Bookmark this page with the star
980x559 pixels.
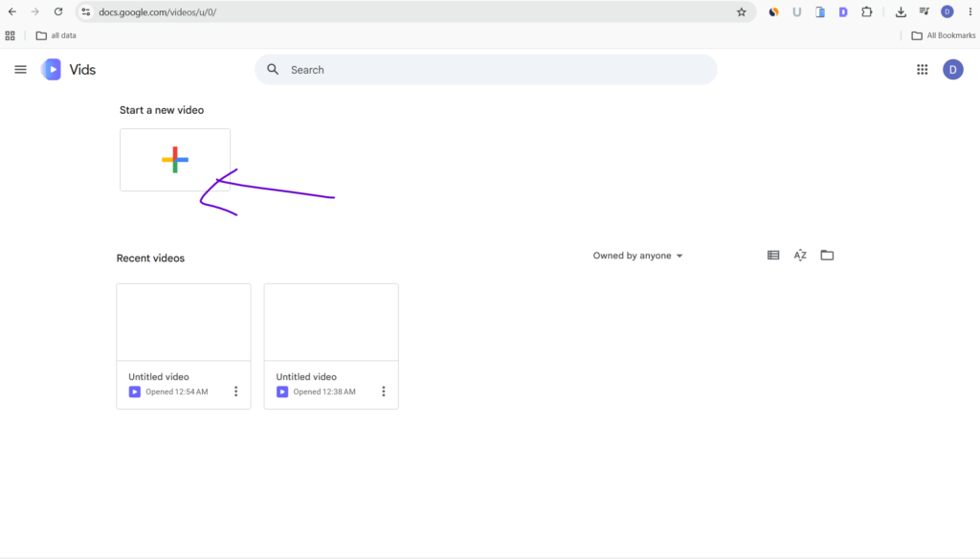pyautogui.click(x=742, y=11)
